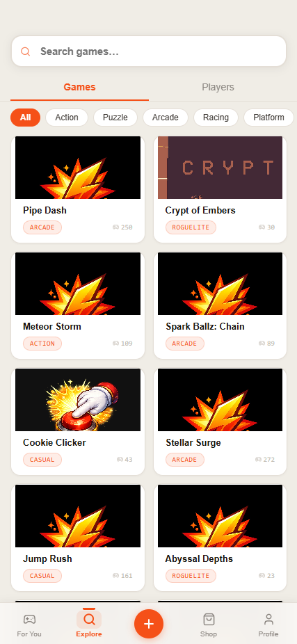This screenshot has height=644, width=297.
Task: Click the plays icon on Stellar Surge card
Action: click(x=258, y=459)
